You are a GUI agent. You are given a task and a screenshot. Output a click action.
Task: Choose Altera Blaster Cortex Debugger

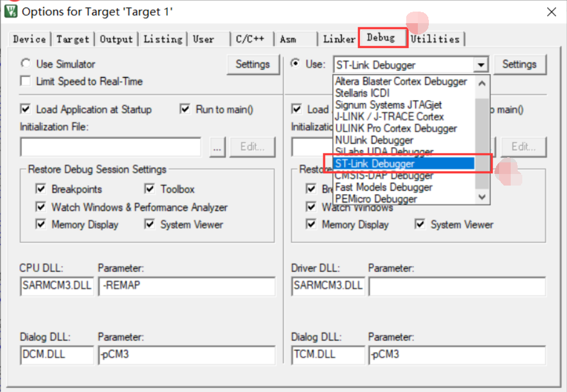point(400,81)
